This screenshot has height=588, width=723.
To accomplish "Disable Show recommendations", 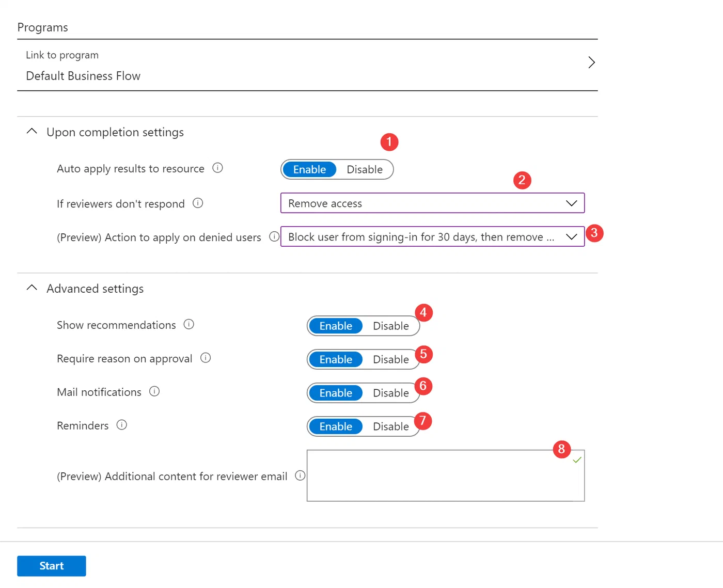I will (x=391, y=326).
